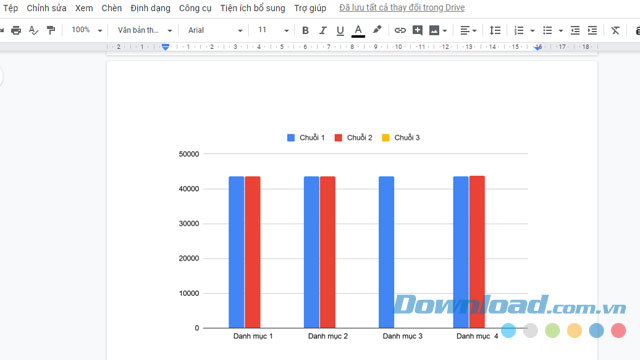Select the red bar for Danh mục 4
Image resolution: width=640 pixels, height=360 pixels.
tap(477, 252)
